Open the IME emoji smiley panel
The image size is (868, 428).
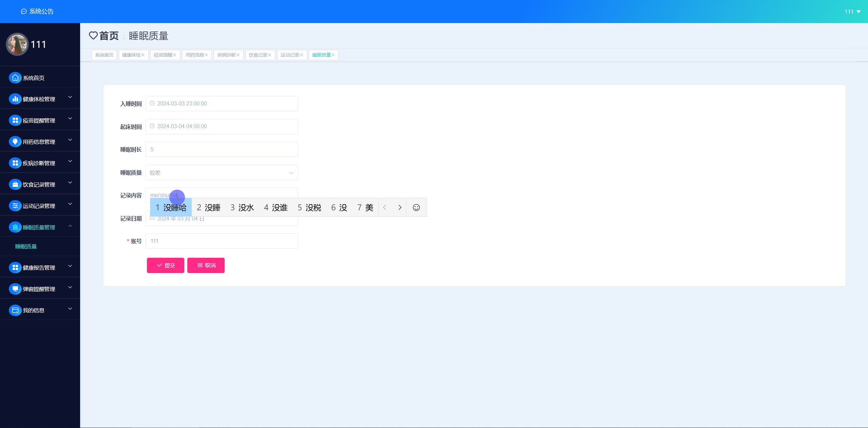click(416, 208)
